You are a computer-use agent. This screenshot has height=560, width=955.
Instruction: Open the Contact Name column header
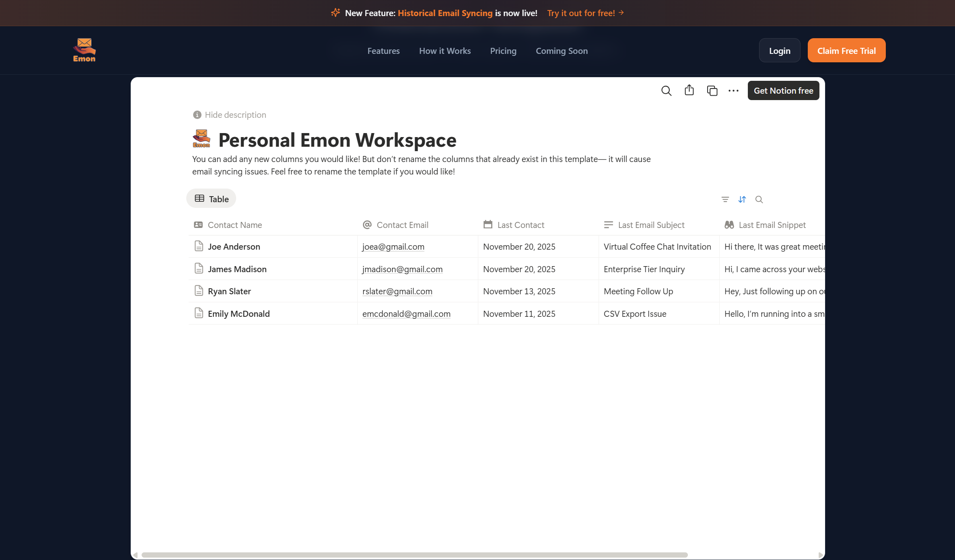pos(235,225)
